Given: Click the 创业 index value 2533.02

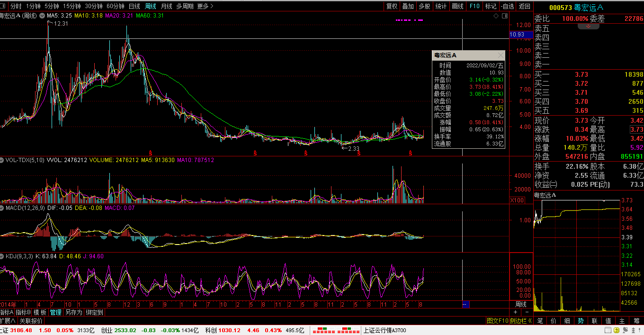Looking at the screenshot, I should [x=125, y=330].
